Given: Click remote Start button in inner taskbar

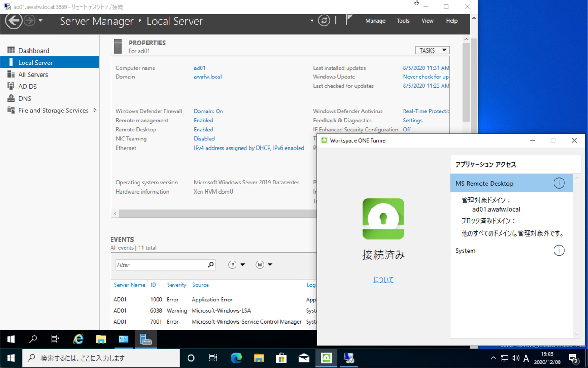Looking at the screenshot, I should click(11, 339).
